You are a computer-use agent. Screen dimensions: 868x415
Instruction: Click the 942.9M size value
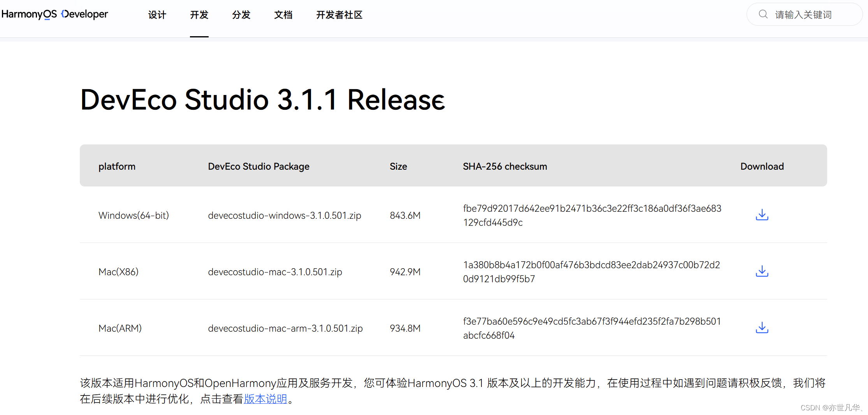[405, 272]
